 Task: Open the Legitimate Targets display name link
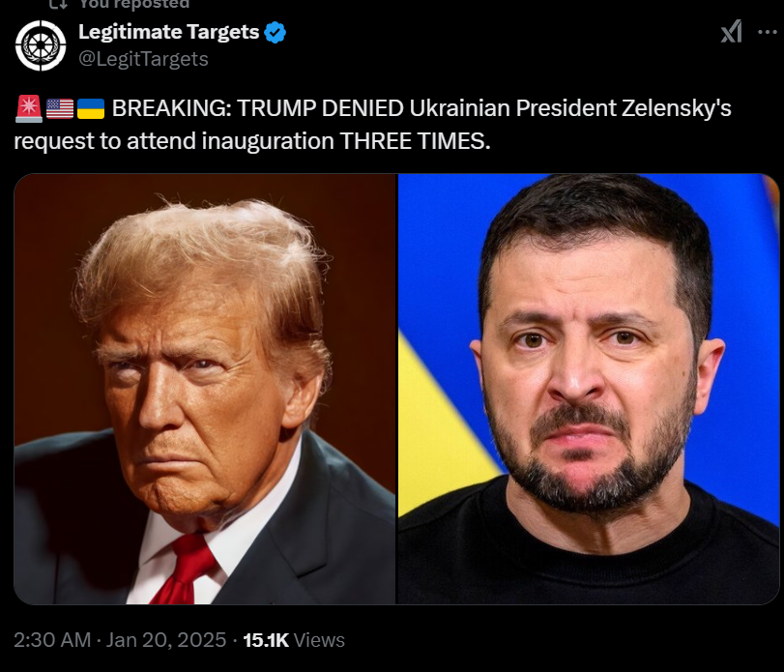(x=168, y=32)
